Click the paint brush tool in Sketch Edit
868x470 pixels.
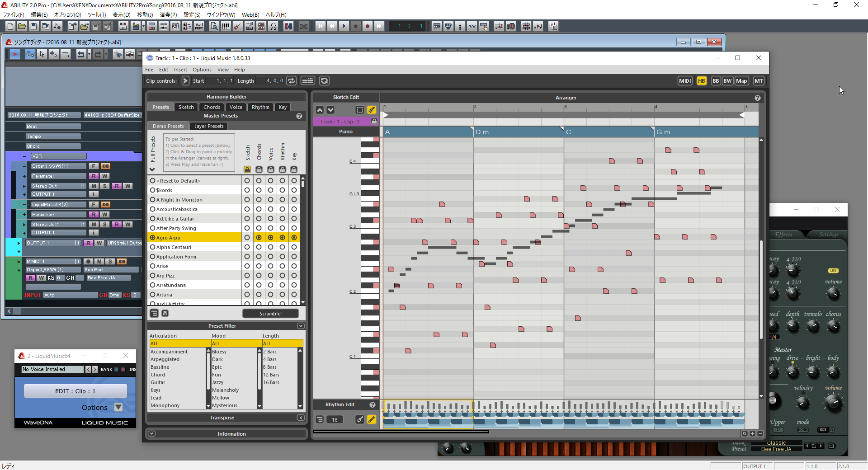[x=371, y=110]
